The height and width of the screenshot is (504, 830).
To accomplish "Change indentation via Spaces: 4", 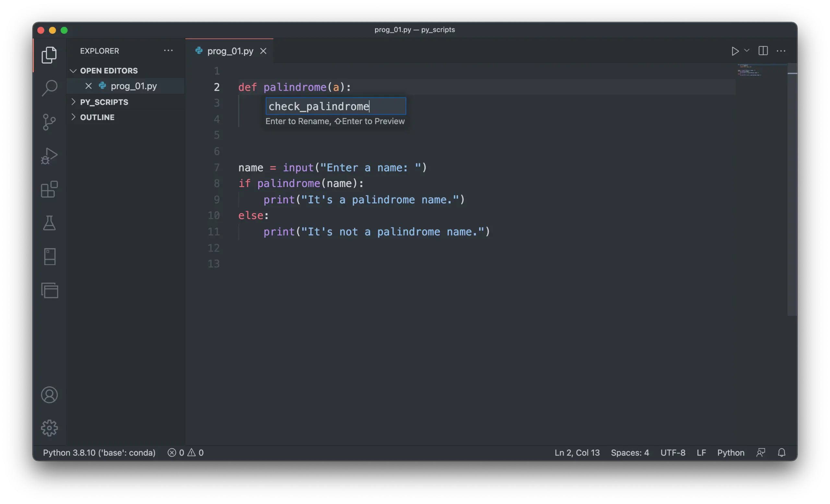I will point(630,452).
